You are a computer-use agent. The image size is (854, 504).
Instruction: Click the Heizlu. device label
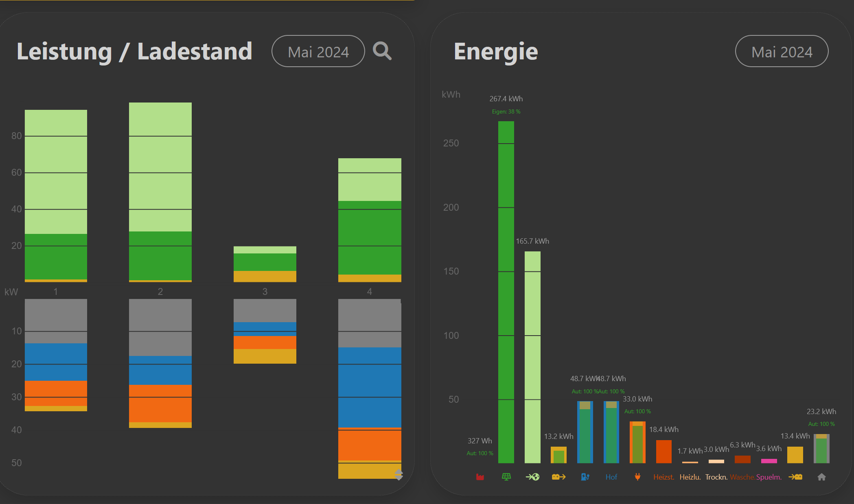[690, 477]
